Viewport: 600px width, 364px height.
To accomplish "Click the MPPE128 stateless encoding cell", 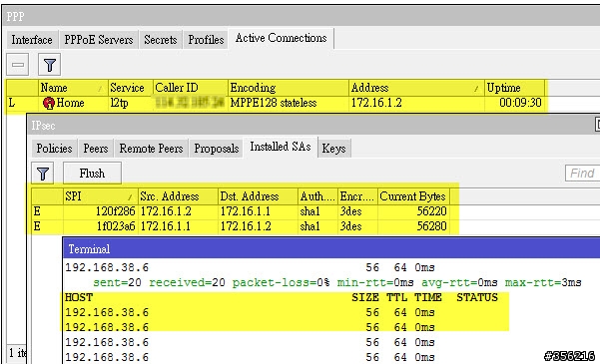I will 274,103.
